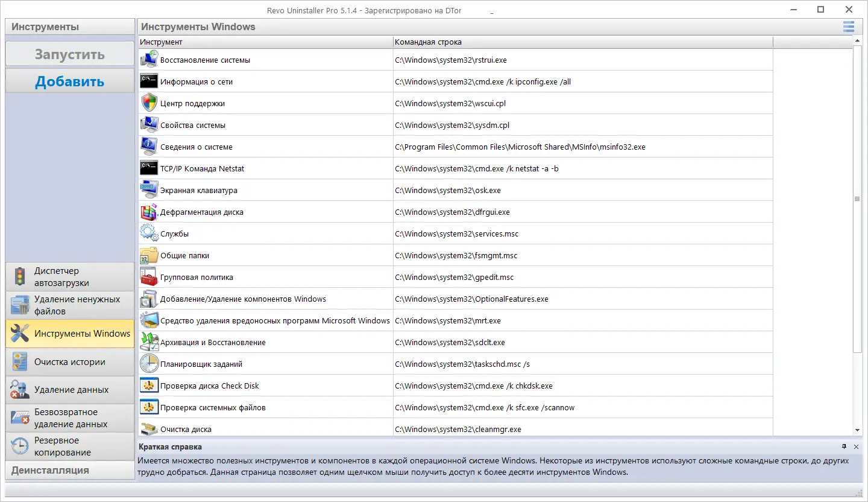Click the Безвозвратное удаление данных icon
The width and height of the screenshot is (868, 502).
point(20,418)
